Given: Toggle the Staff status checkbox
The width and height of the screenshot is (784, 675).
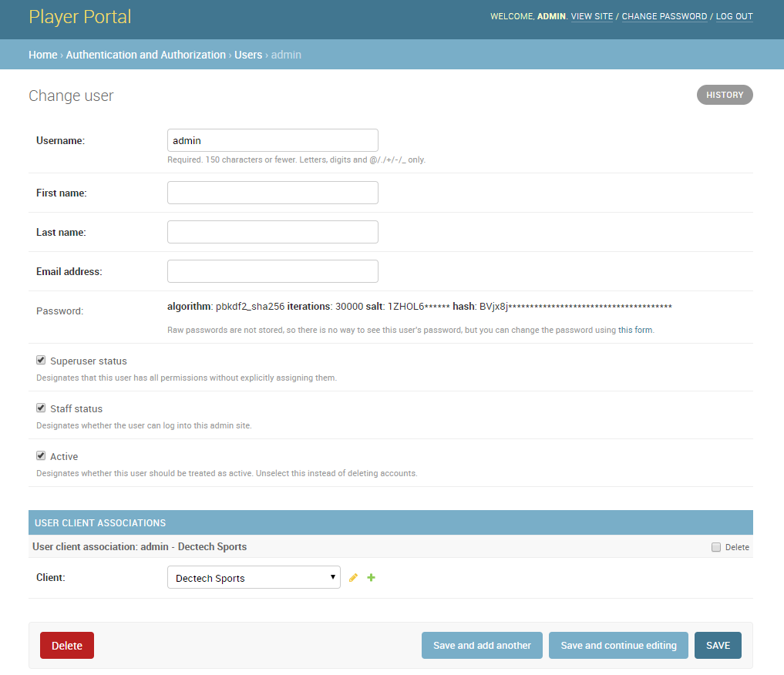Looking at the screenshot, I should pos(41,408).
